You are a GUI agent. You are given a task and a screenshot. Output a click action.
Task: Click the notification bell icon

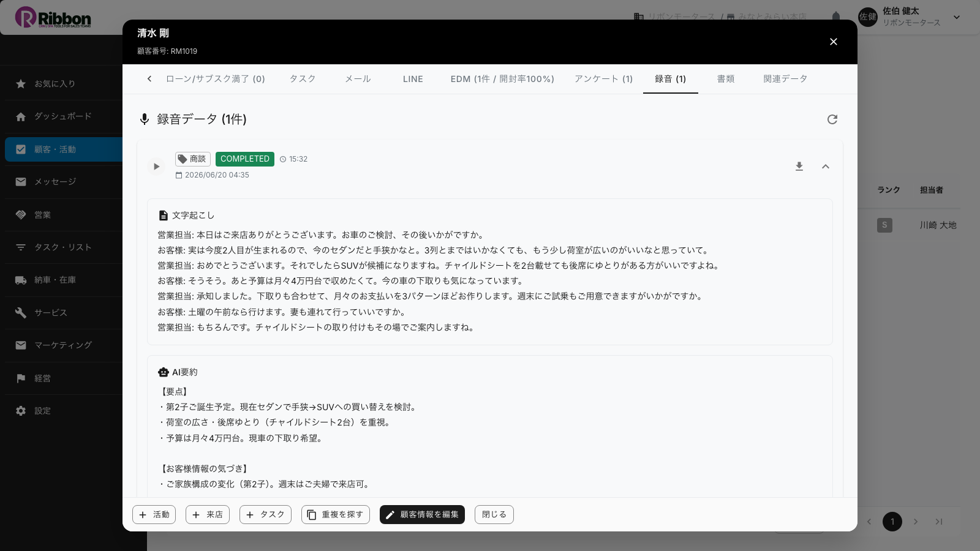[x=836, y=17]
